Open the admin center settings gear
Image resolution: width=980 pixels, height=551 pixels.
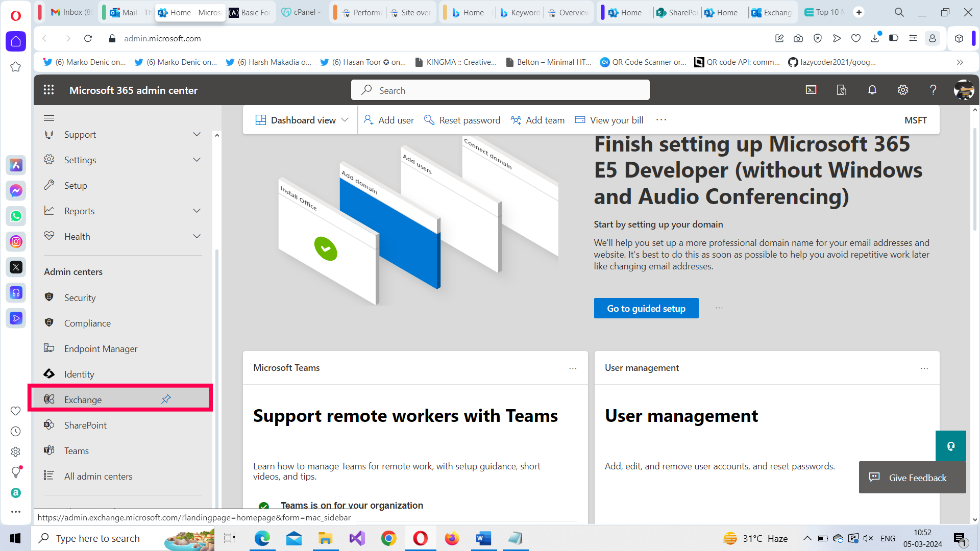[902, 90]
